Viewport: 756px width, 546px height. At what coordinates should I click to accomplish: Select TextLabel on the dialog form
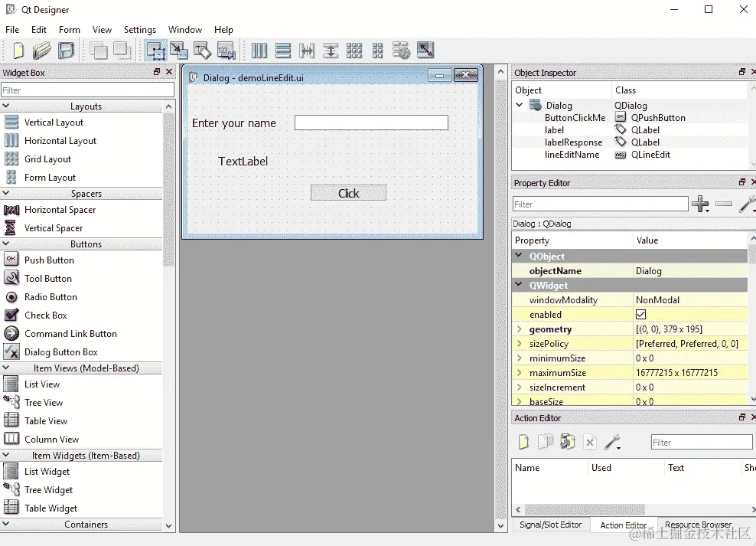point(243,162)
